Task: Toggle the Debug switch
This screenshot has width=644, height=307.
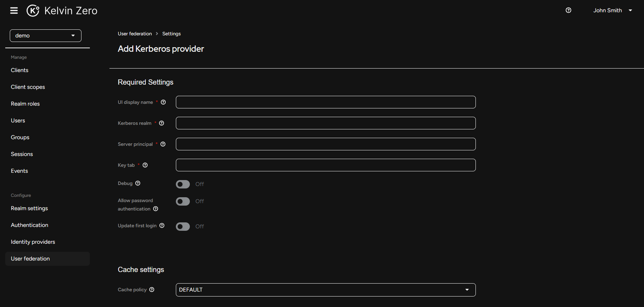Action: click(183, 184)
